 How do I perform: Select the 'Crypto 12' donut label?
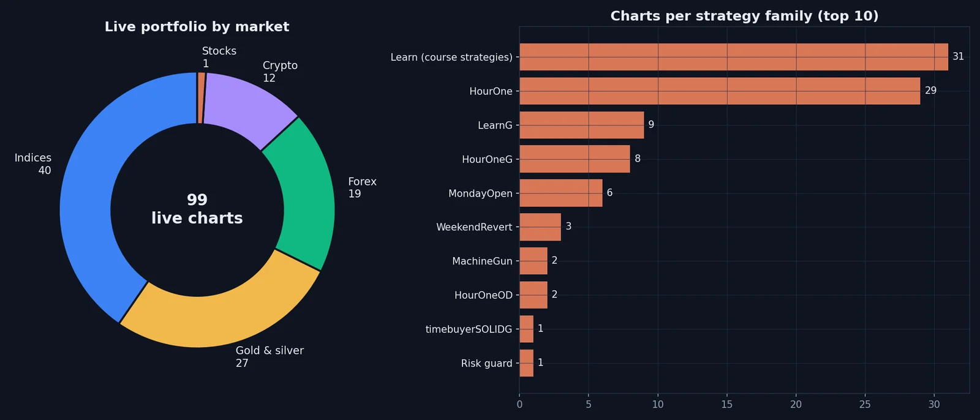click(x=280, y=72)
